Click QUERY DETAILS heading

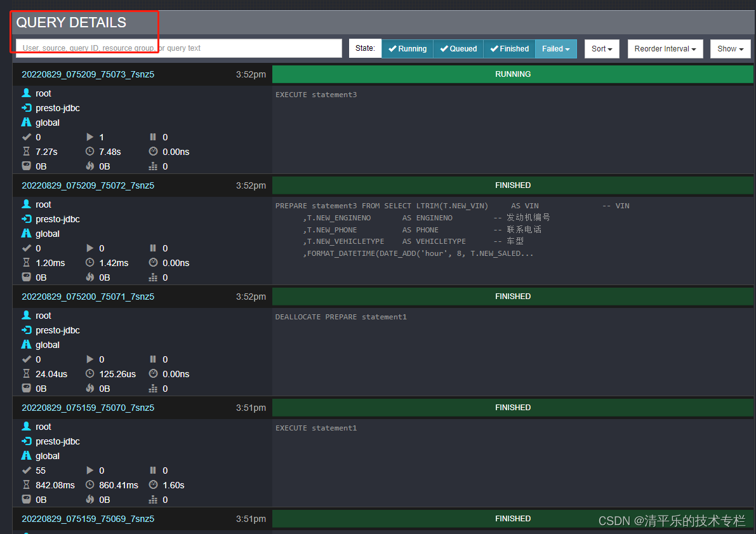[x=71, y=23]
